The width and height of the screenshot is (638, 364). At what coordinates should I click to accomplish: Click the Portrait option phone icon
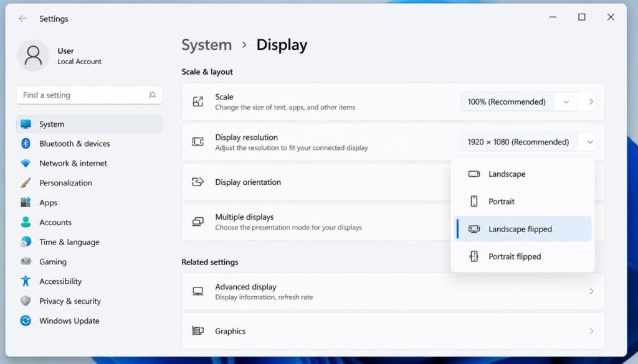(474, 201)
